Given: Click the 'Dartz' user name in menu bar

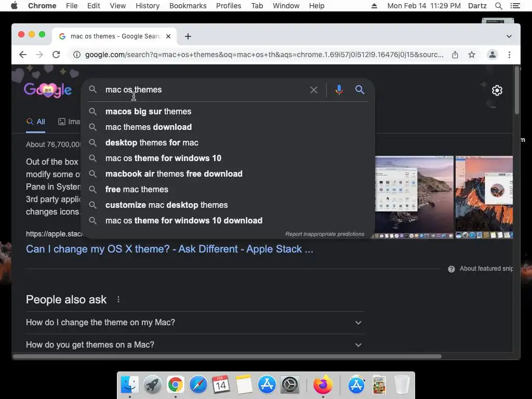Looking at the screenshot, I should click(477, 6).
